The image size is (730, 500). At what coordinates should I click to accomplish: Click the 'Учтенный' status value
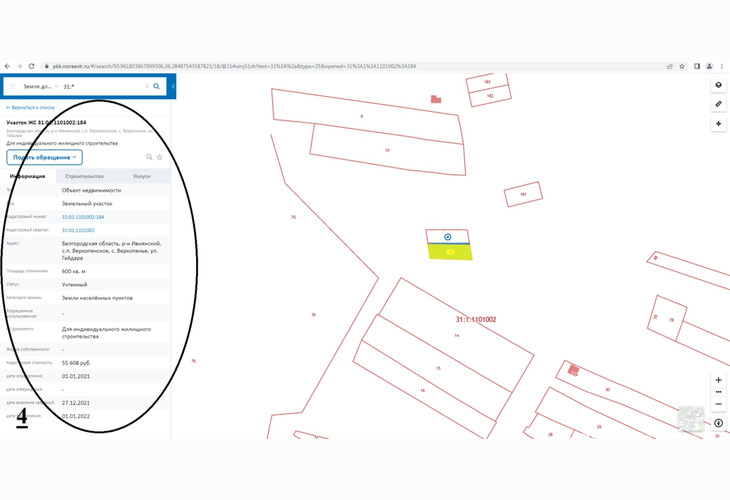pos(74,284)
